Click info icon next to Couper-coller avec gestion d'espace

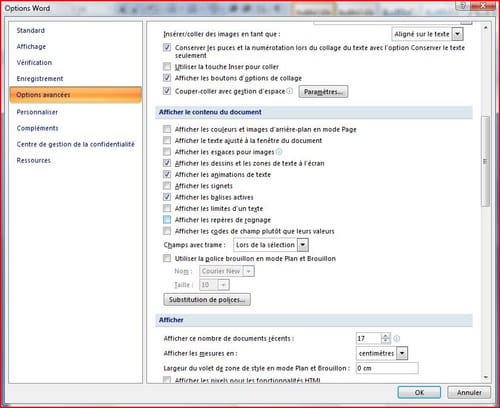289,91
